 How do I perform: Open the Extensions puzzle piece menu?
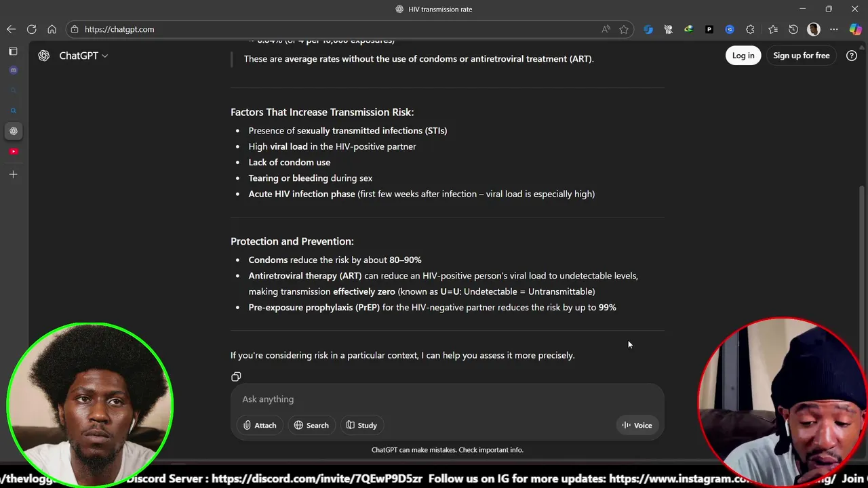click(750, 29)
